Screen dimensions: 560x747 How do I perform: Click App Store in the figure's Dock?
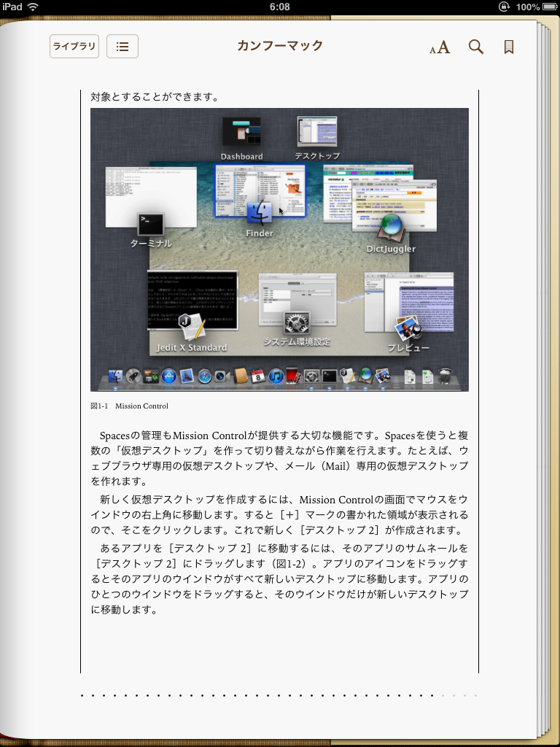(x=169, y=376)
